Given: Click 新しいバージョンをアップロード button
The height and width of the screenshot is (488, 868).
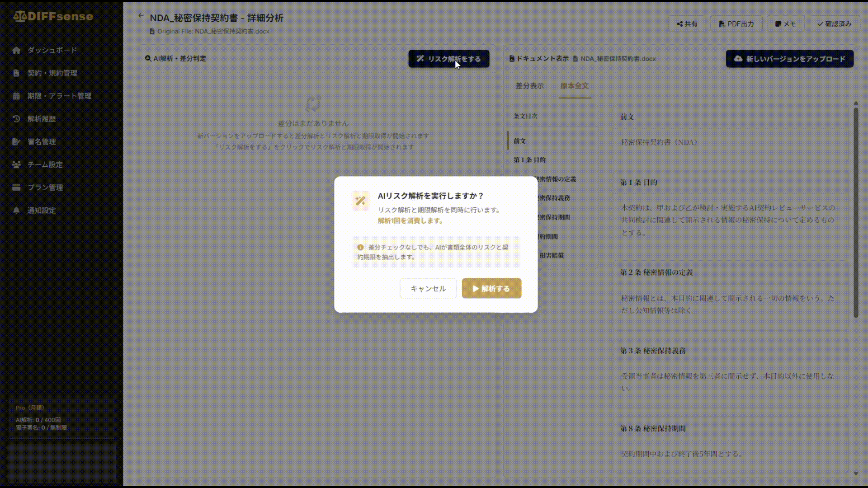Looking at the screenshot, I should [789, 59].
